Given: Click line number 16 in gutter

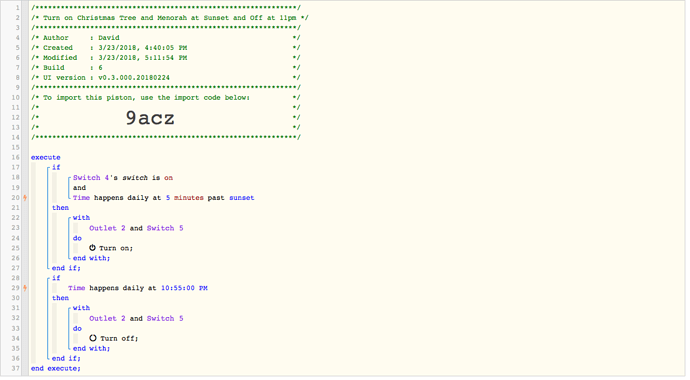Looking at the screenshot, I should (15, 157).
